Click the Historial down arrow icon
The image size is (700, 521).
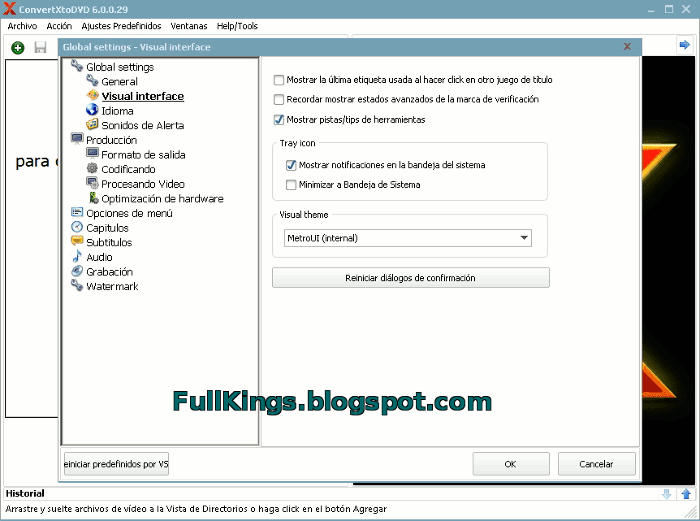pos(667,494)
